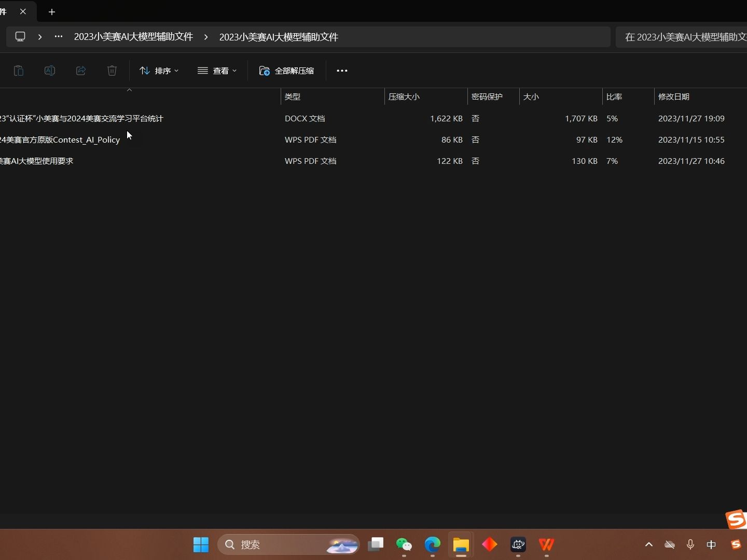The width and height of the screenshot is (747, 560).
Task: Click the microphone tray icon
Action: tap(690, 544)
